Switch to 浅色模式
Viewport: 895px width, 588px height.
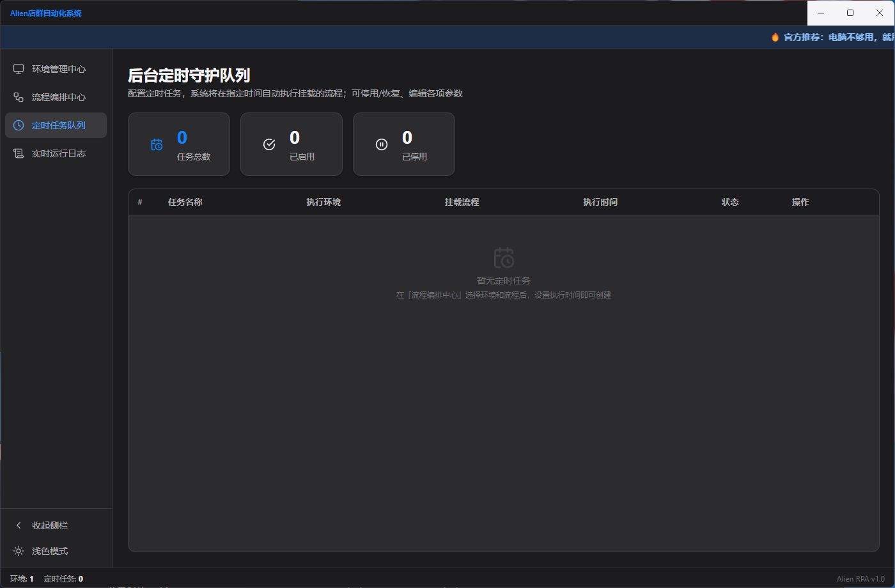point(56,551)
